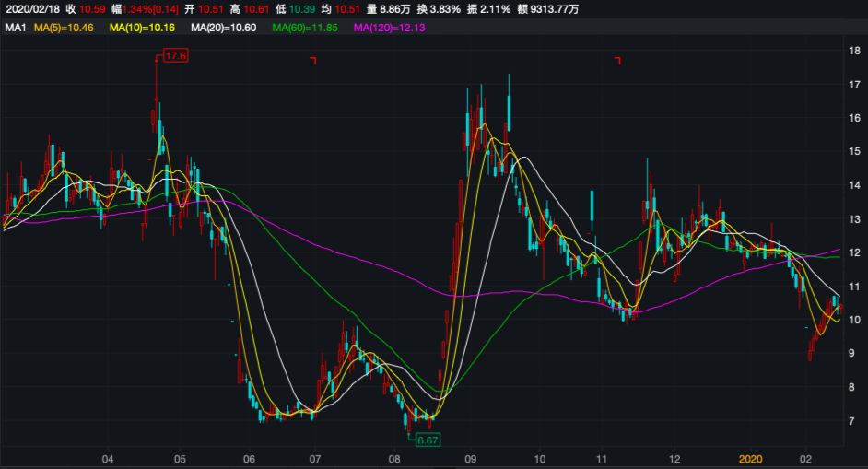Viewport: 868px width, 469px height.
Task: Select the MA(10)=10.16 moving average label
Action: tap(142, 28)
